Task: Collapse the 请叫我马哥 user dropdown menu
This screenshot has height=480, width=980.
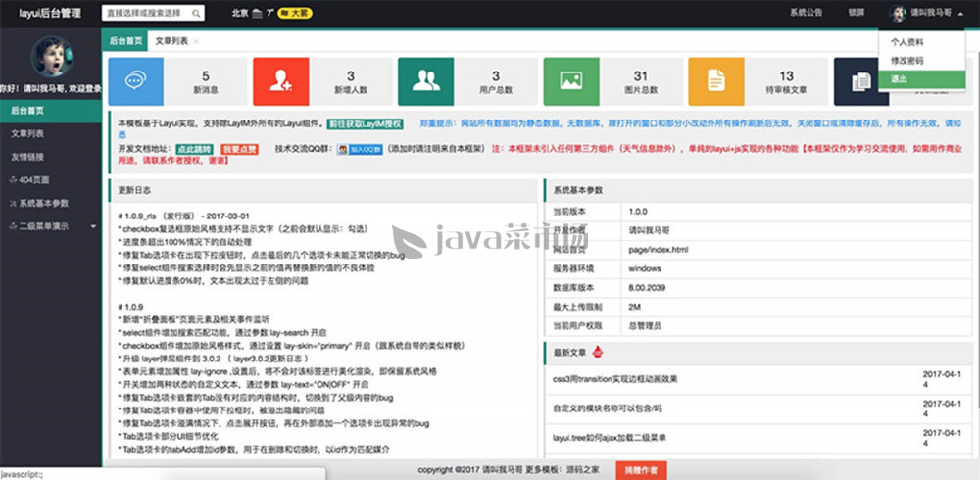Action: point(927,13)
